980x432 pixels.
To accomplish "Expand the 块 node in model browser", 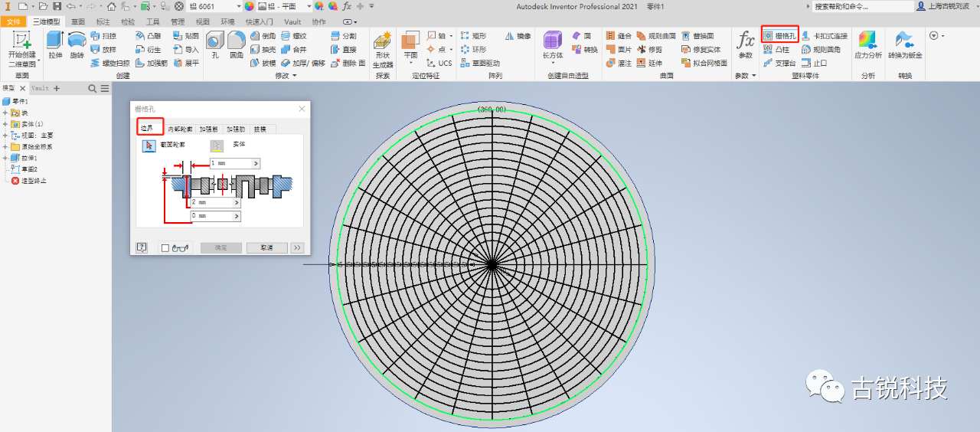I will pos(5,113).
